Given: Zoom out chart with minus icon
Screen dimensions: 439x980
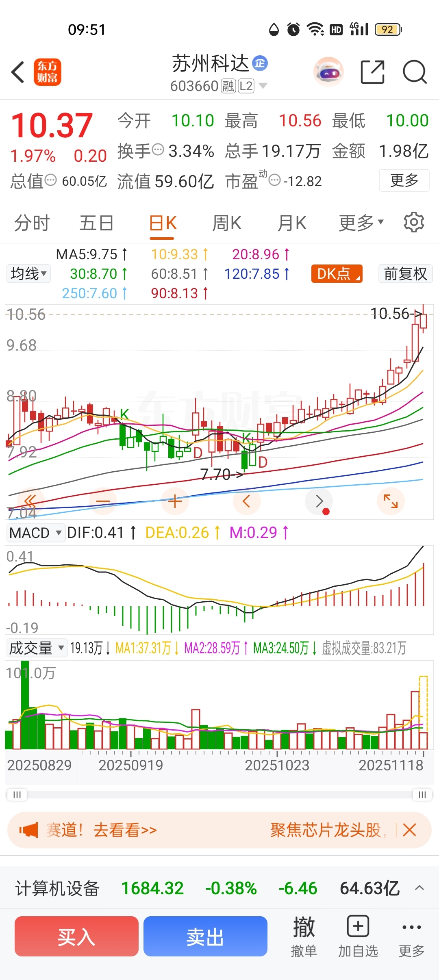Looking at the screenshot, I should tap(103, 501).
